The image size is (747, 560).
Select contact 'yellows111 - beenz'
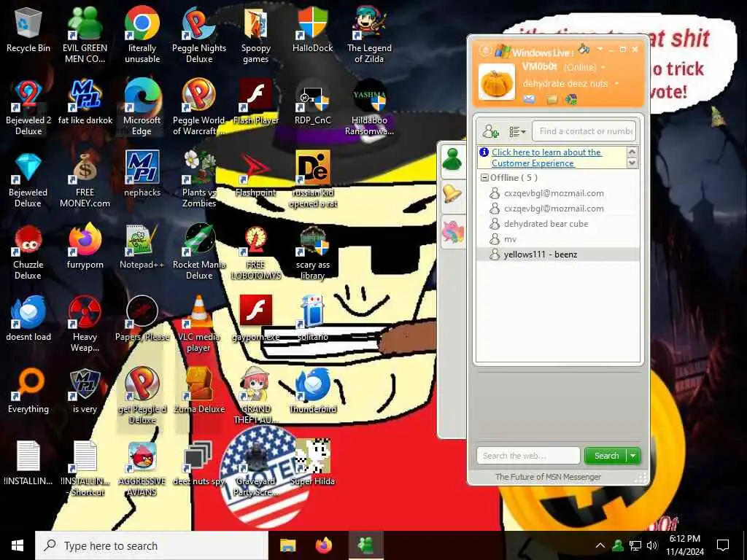tap(558, 254)
